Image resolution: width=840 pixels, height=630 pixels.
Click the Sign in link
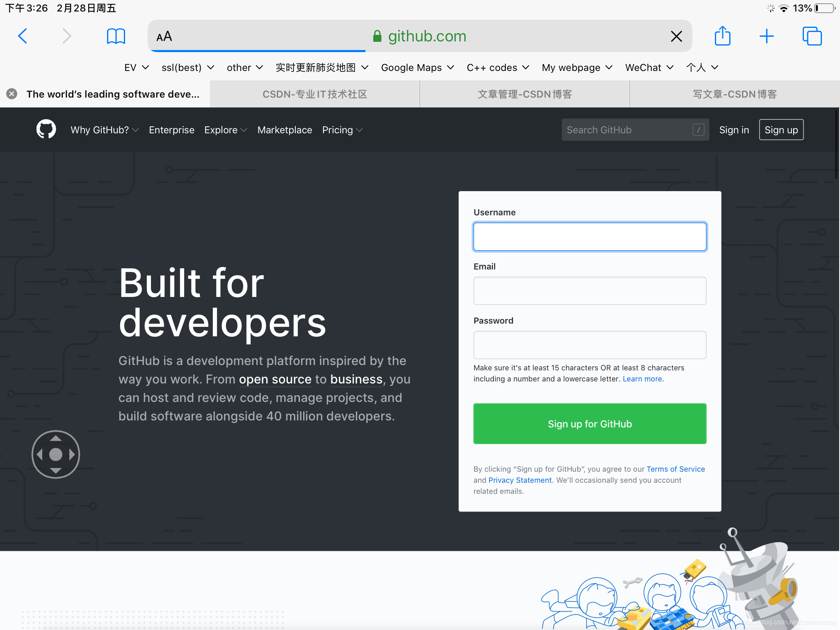click(x=734, y=130)
